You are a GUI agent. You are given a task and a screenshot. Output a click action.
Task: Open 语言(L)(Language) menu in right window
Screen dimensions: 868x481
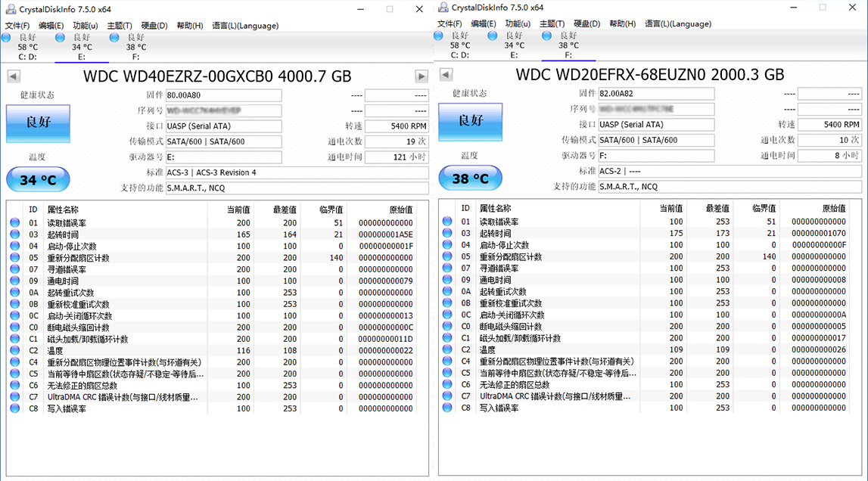coord(678,23)
